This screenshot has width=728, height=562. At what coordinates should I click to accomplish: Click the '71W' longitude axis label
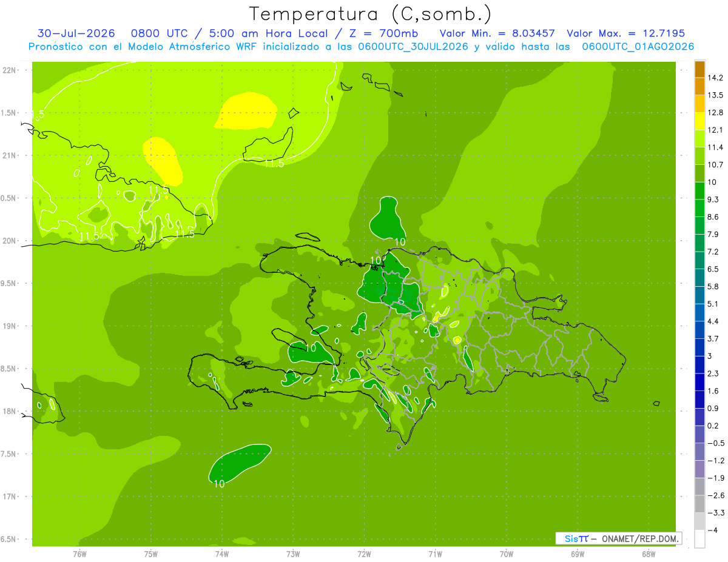point(435,554)
